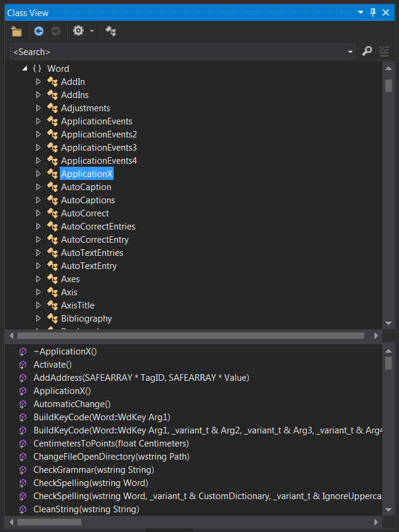This screenshot has width=399, height=532.
Task: Select the AutoTextEntries class
Action: click(92, 253)
